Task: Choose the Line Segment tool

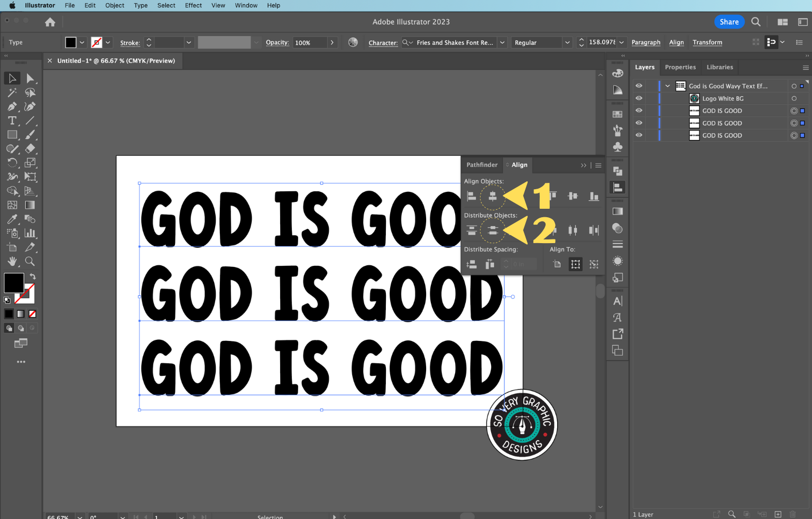Action: pos(30,121)
